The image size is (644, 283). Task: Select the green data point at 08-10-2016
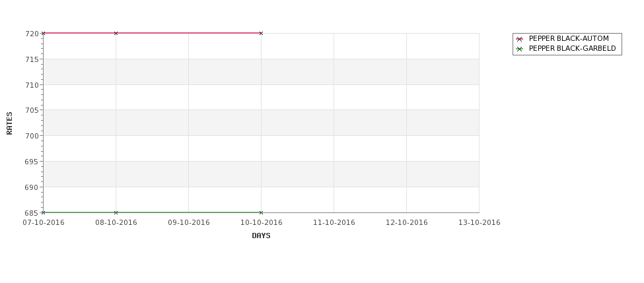pyautogui.click(x=116, y=212)
